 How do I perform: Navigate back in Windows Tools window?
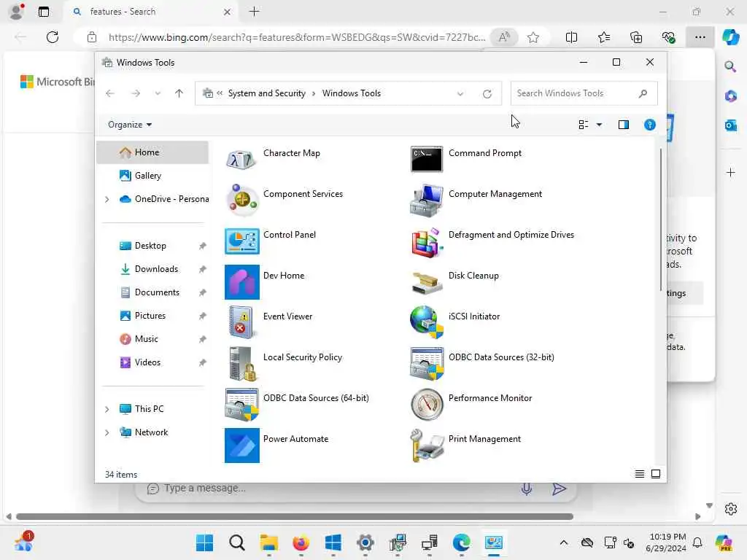point(110,93)
